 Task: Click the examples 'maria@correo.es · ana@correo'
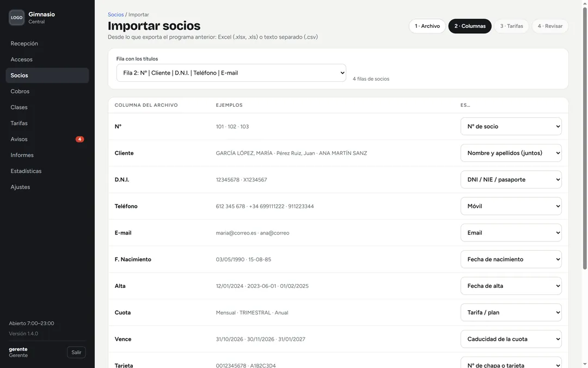click(253, 233)
